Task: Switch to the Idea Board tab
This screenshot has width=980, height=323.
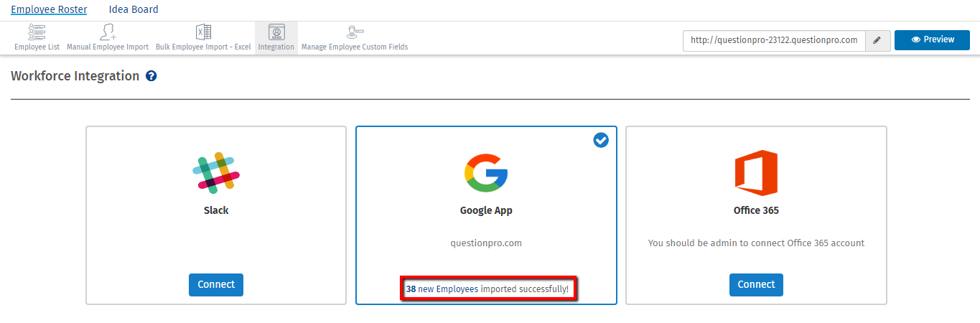Action: 134,10
